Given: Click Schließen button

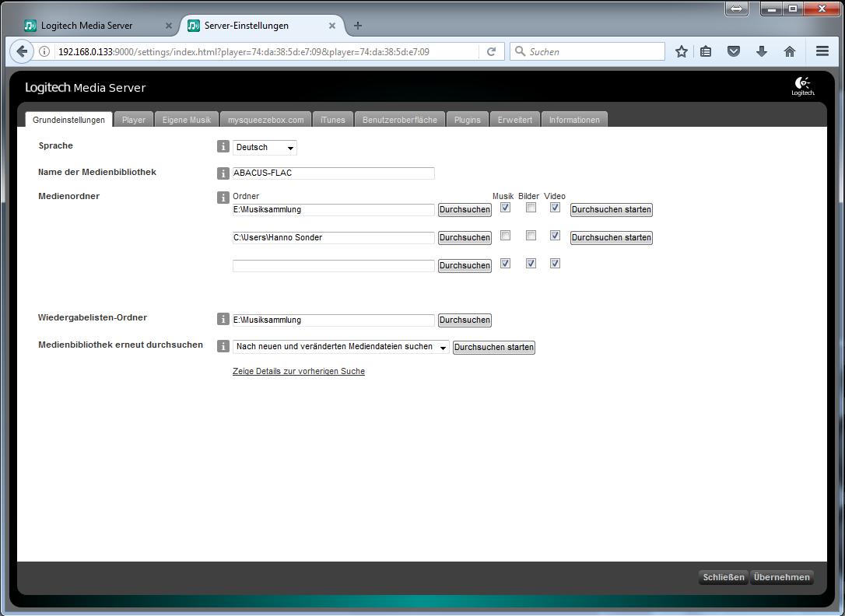Looking at the screenshot, I should click(723, 577).
